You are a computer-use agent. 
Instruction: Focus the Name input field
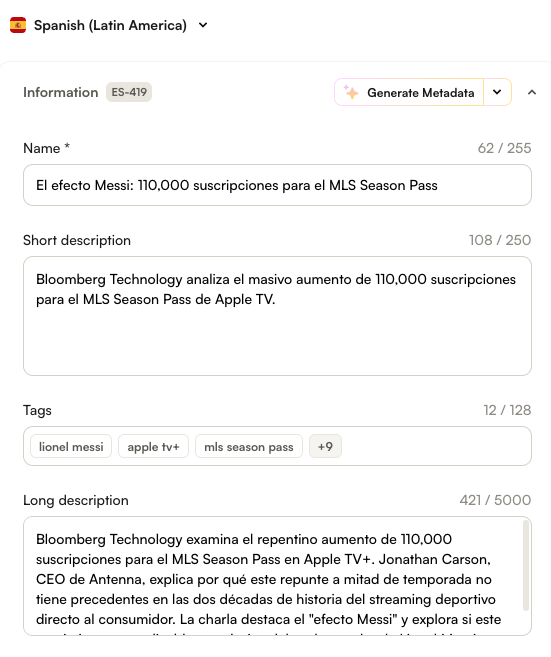point(277,185)
